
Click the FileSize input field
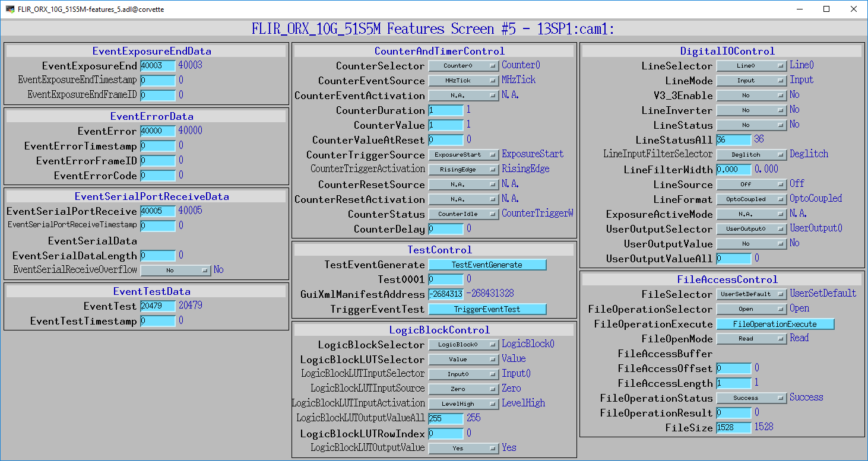point(734,428)
